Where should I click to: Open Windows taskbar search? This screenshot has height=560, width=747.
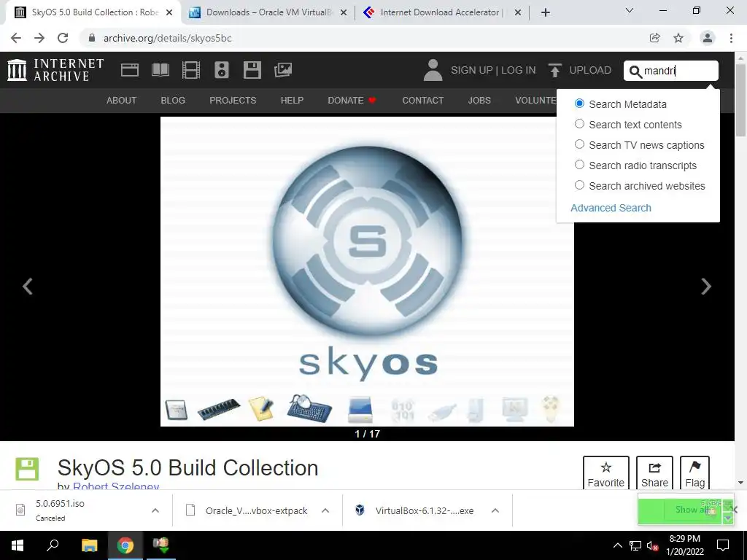(53, 545)
